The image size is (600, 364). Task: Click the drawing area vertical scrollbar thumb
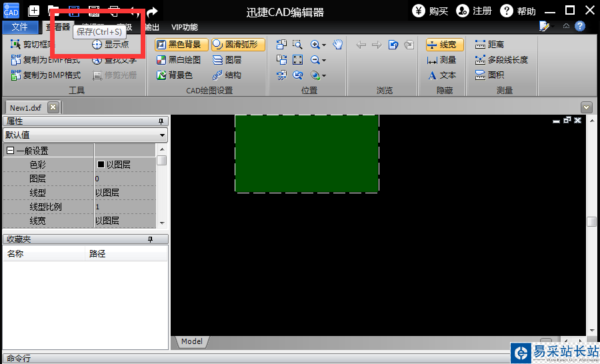click(x=591, y=221)
